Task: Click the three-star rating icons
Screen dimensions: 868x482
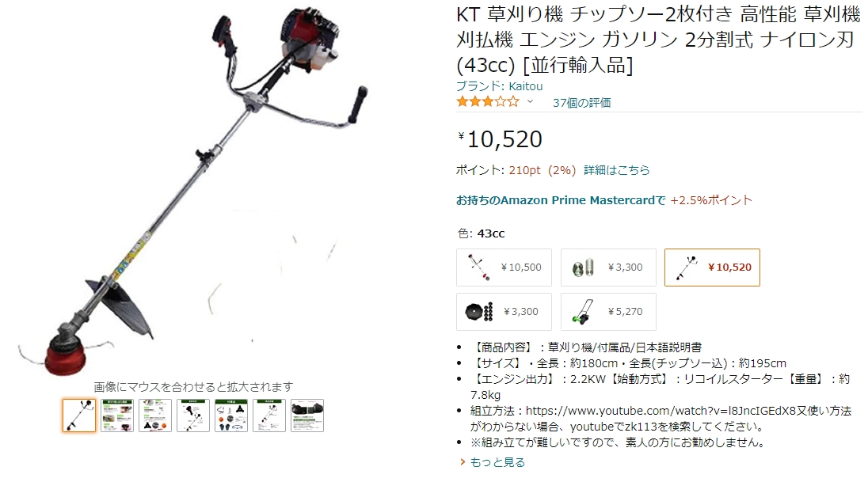Action: coord(488,102)
